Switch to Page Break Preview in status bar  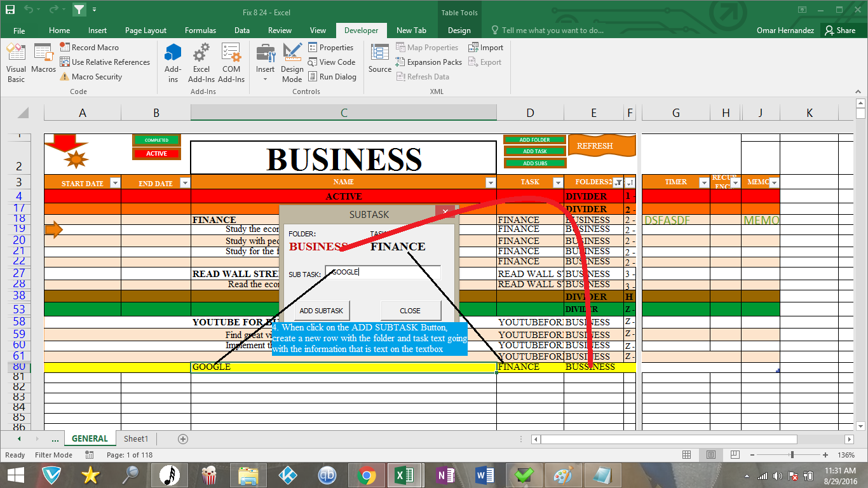tap(735, 455)
